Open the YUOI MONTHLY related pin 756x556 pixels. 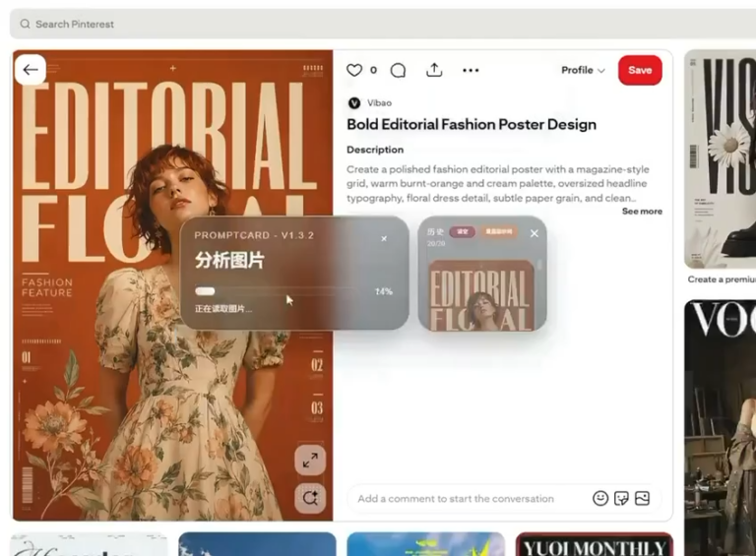[594, 544]
